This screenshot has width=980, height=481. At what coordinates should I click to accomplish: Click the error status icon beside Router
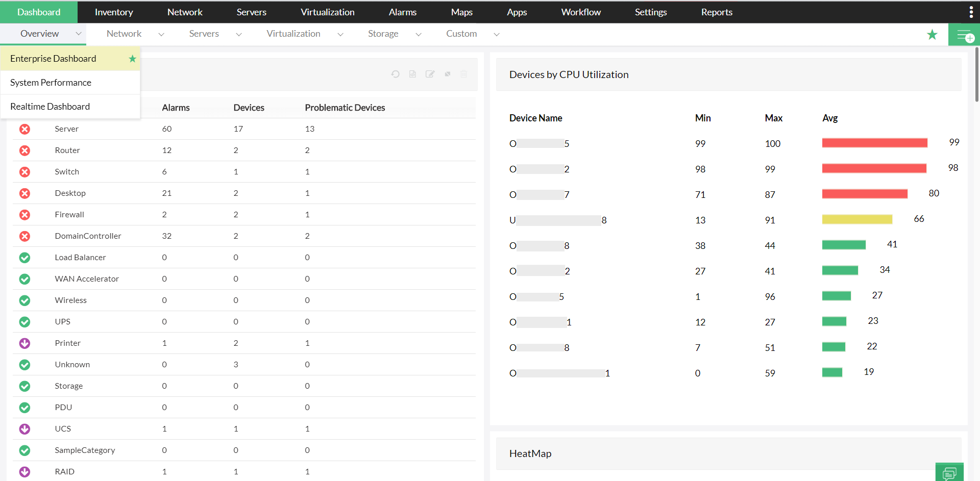(x=24, y=150)
